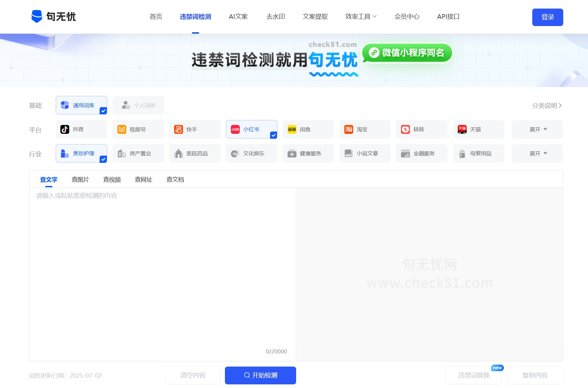588x388 pixels.
Task: Uncheck the 美妆护理 selection checkmark
Action: [103, 159]
